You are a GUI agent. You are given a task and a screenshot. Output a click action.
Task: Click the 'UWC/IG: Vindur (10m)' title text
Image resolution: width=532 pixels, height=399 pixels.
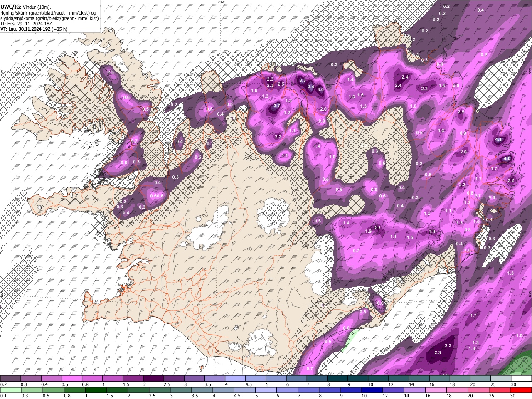coord(26,7)
